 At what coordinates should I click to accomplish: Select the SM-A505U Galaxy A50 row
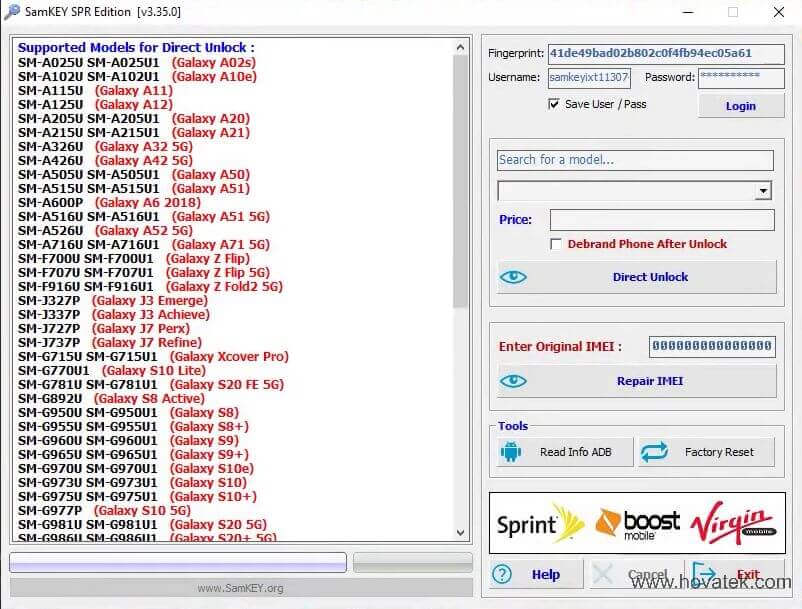(x=134, y=175)
